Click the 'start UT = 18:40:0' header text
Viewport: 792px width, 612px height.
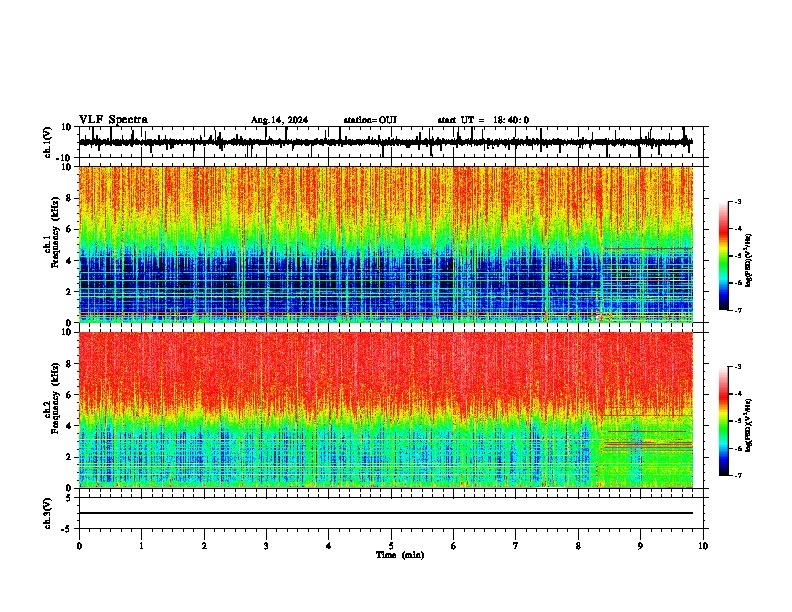pos(483,120)
